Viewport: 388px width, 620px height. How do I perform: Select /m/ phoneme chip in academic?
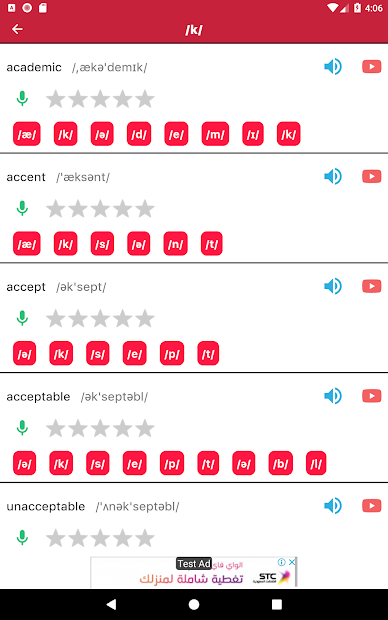pyautogui.click(x=215, y=134)
